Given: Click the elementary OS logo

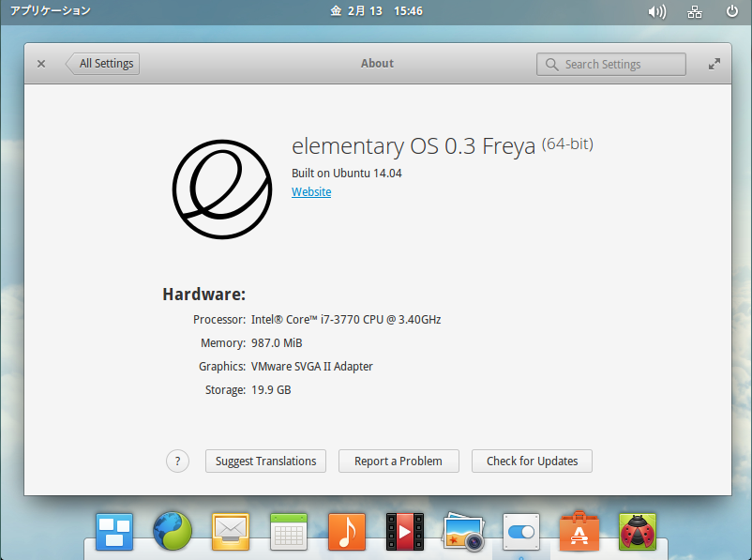Looking at the screenshot, I should coord(222,189).
